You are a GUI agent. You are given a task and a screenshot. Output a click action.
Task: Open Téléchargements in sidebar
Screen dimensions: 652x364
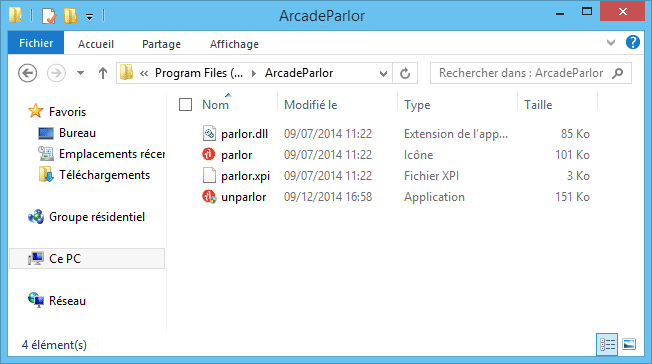(x=104, y=175)
